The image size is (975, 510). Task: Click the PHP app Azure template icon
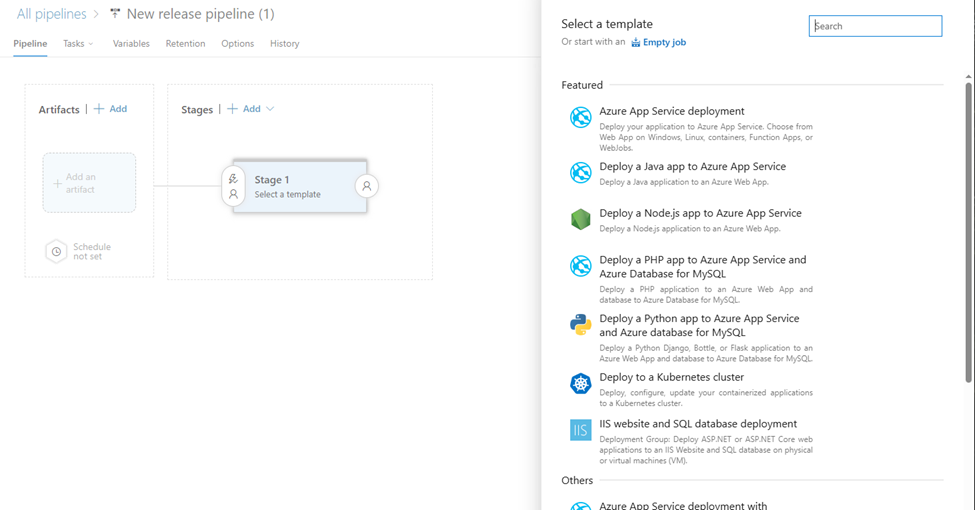pyautogui.click(x=580, y=266)
